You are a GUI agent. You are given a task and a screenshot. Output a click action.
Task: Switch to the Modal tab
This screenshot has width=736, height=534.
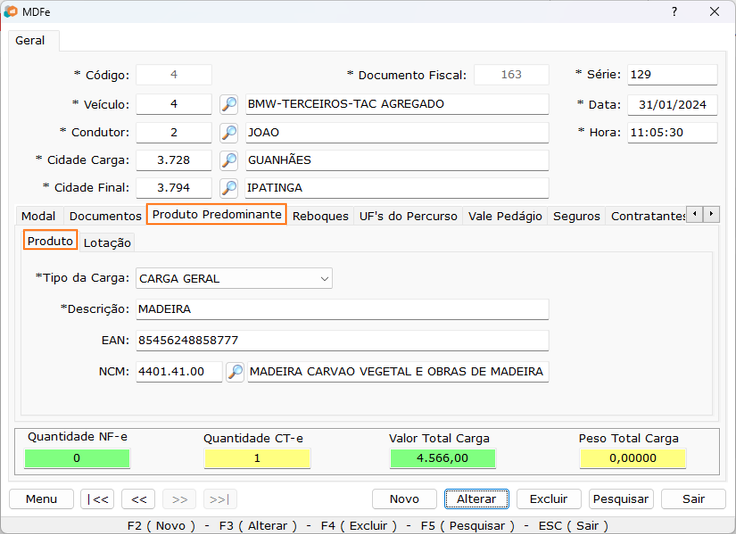click(x=38, y=216)
